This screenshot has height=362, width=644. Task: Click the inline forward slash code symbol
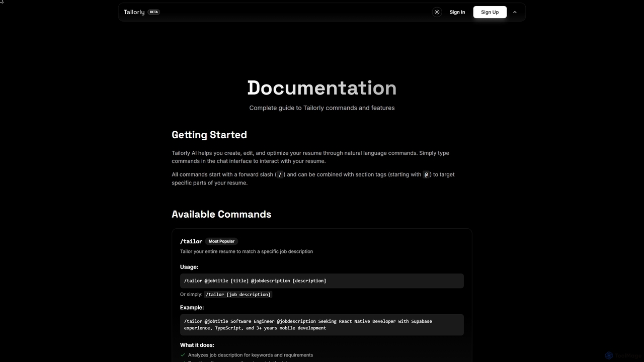[280, 174]
